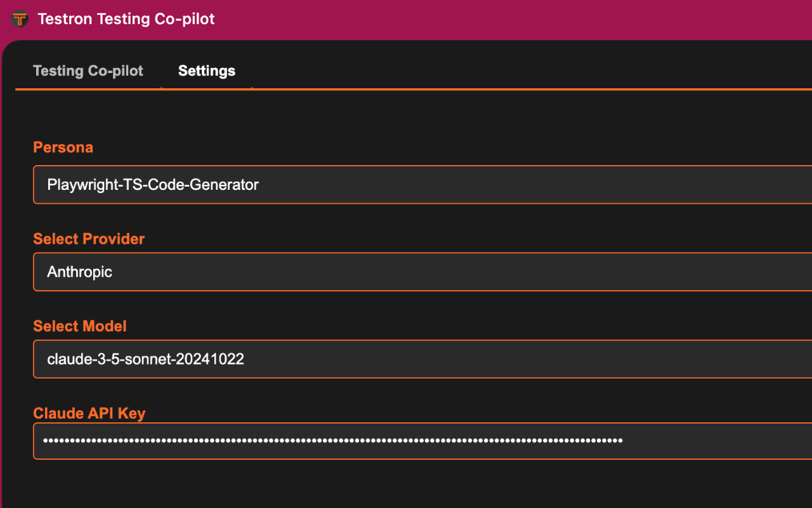Image resolution: width=812 pixels, height=508 pixels.
Task: Click the Persona field label
Action: pos(63,147)
